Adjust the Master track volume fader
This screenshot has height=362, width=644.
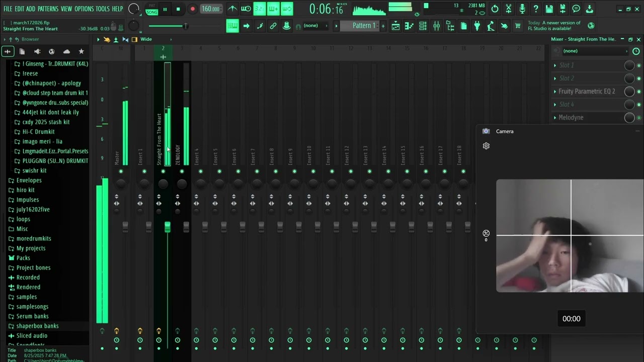(x=125, y=227)
